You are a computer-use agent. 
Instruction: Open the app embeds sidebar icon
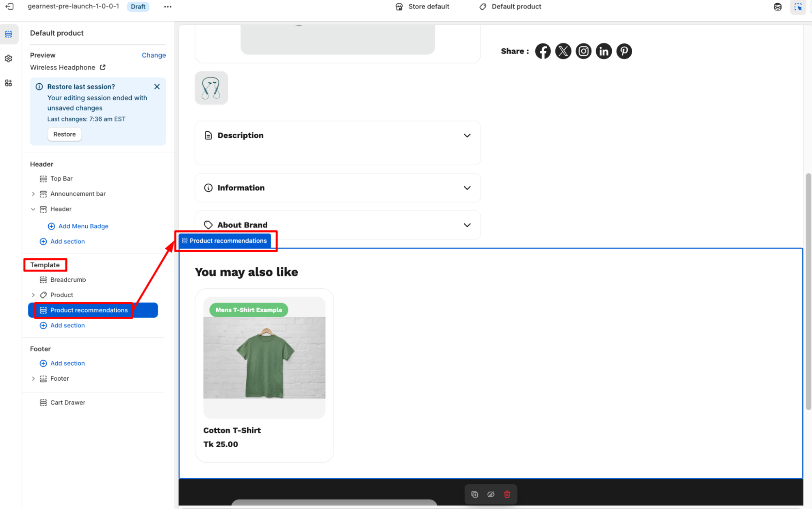coord(9,83)
